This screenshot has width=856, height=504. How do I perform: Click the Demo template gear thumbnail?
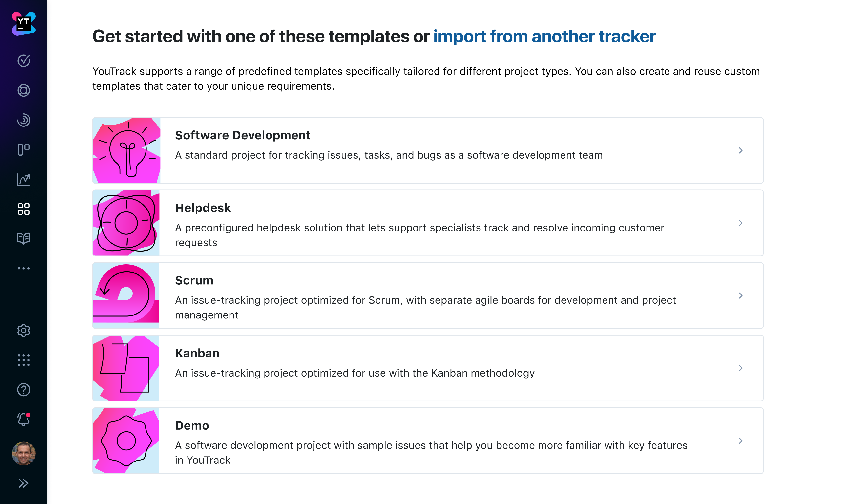pyautogui.click(x=126, y=441)
